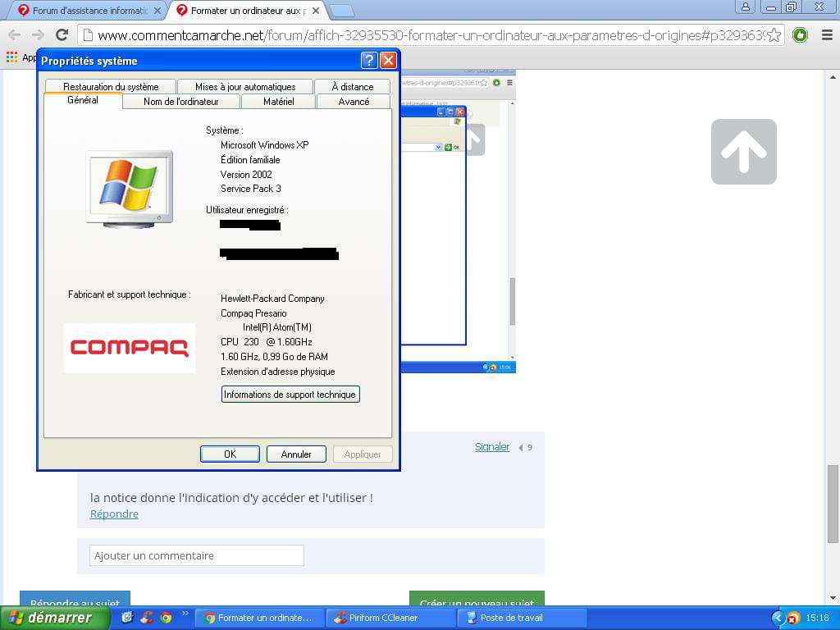This screenshot has width=840, height=630.
Task: Reload the commentcamarche page
Action: coord(62,35)
